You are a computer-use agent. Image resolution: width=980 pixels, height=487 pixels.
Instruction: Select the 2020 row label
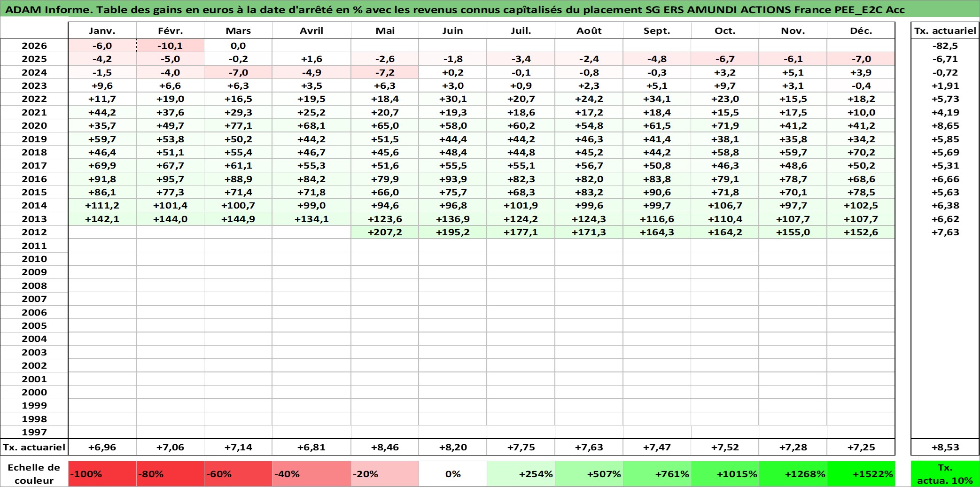(x=34, y=125)
